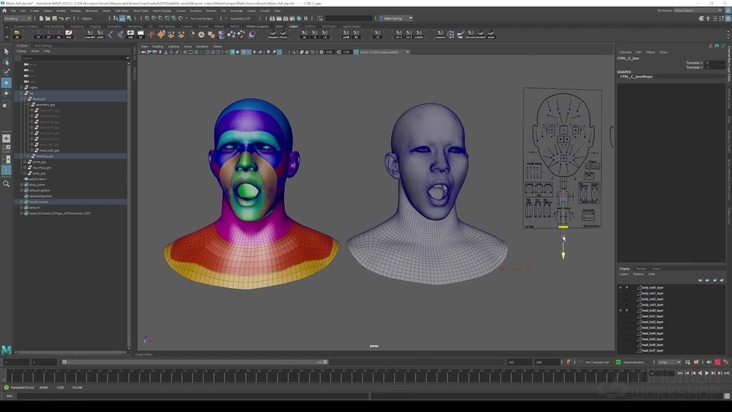Click the current frame input field
732x412 pixels.
click(x=662, y=373)
